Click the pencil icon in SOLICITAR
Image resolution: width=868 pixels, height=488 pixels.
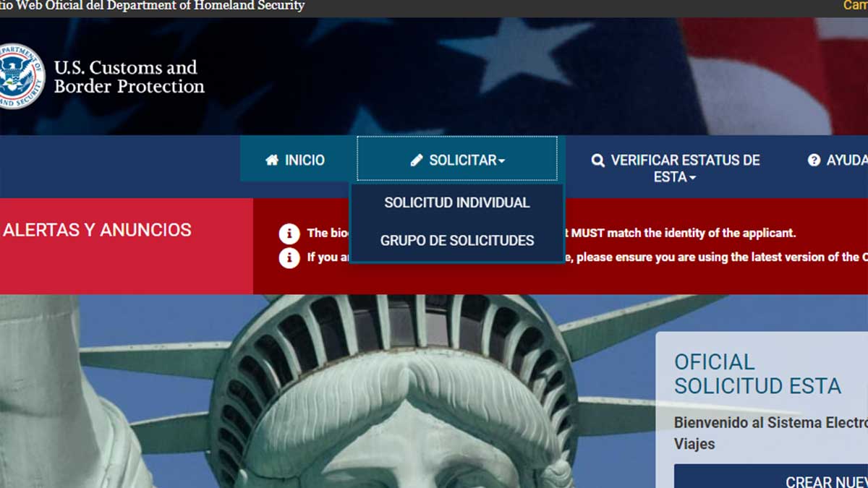417,160
